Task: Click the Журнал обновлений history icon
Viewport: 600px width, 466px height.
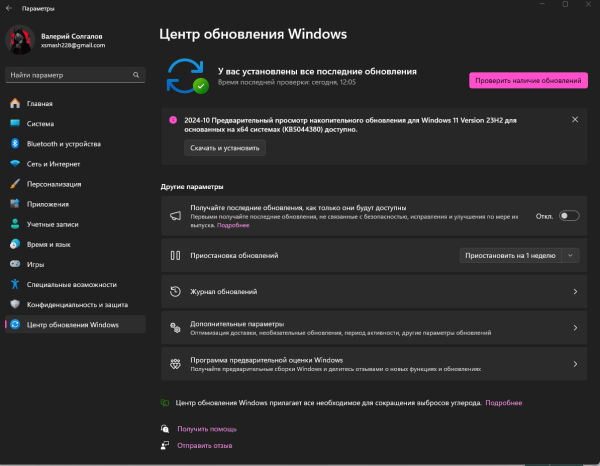Action: (175, 292)
